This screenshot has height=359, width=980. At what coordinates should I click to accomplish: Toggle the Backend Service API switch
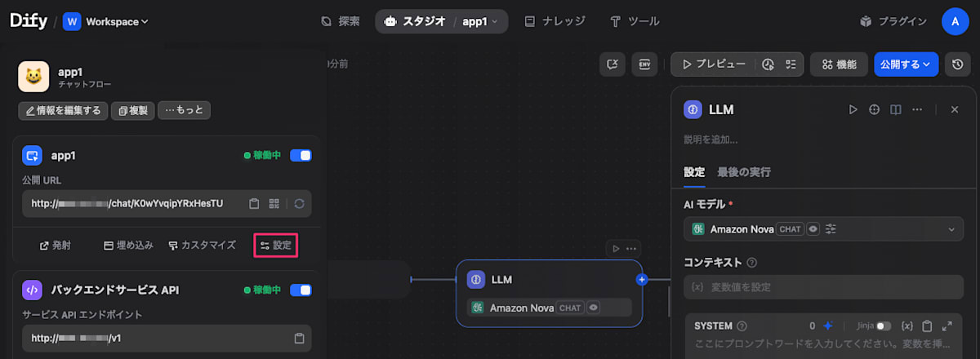click(x=301, y=290)
